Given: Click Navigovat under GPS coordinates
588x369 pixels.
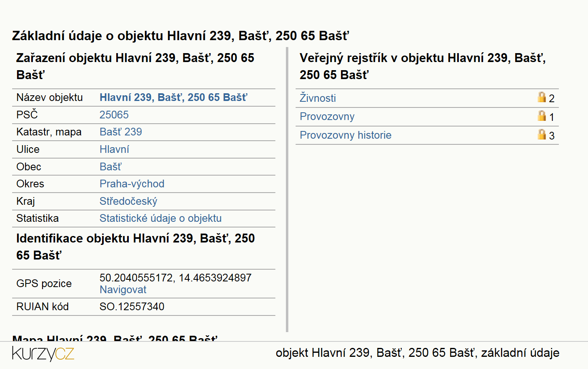Looking at the screenshot, I should click(x=123, y=290).
